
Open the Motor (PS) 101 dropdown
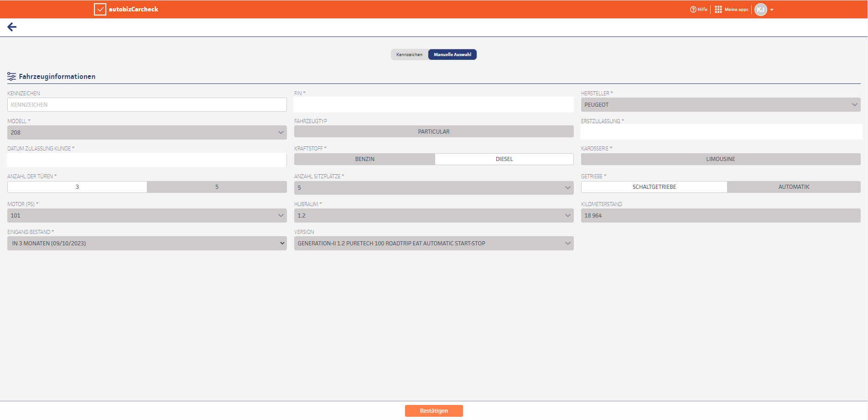click(147, 216)
